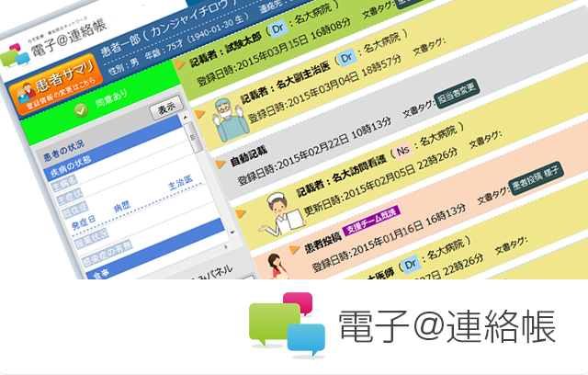The height and width of the screenshot is (375, 588).
Task: Expand the 患者投稿 entry triangle
Action: pyautogui.click(x=294, y=249)
